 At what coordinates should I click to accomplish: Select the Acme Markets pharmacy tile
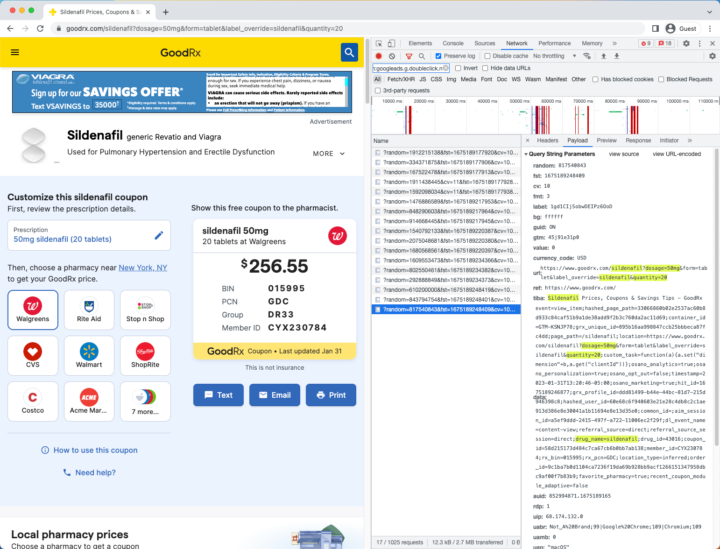coord(89,401)
